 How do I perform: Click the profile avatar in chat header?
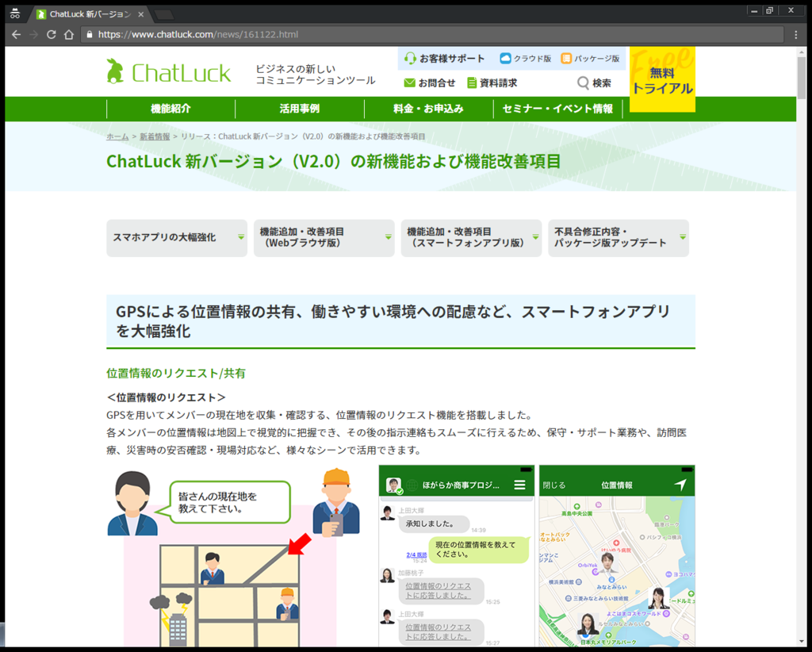coord(393,485)
